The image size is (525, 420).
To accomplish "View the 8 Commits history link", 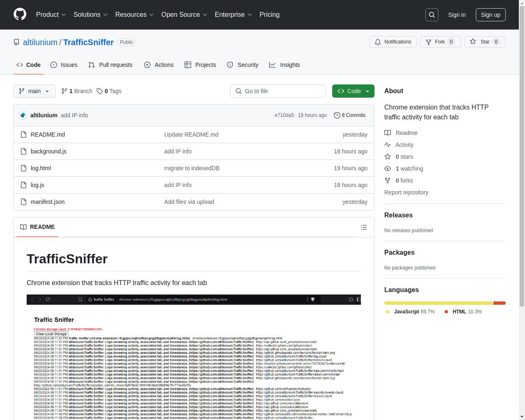I will [349, 115].
